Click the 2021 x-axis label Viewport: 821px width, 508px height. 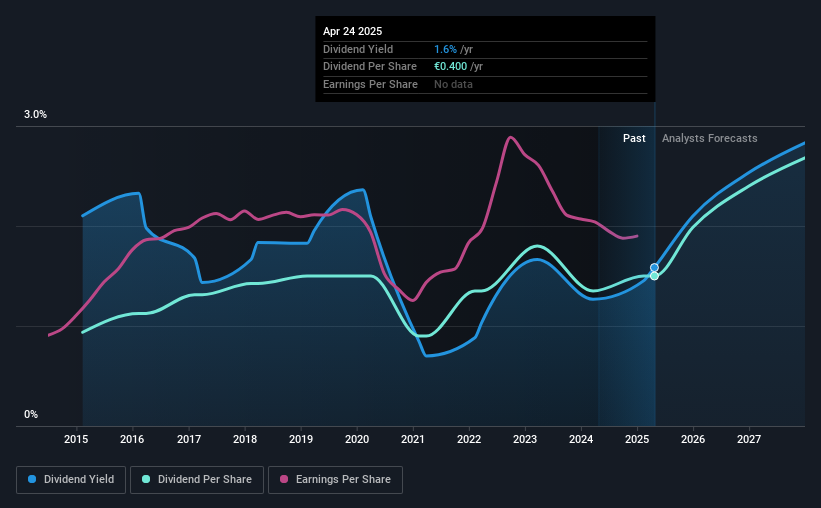pos(413,439)
